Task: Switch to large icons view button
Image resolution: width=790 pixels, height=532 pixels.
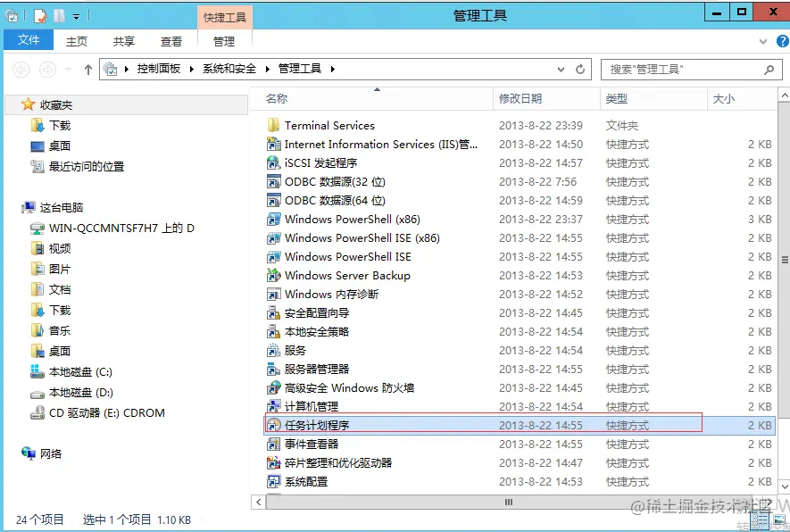Action: click(x=780, y=519)
